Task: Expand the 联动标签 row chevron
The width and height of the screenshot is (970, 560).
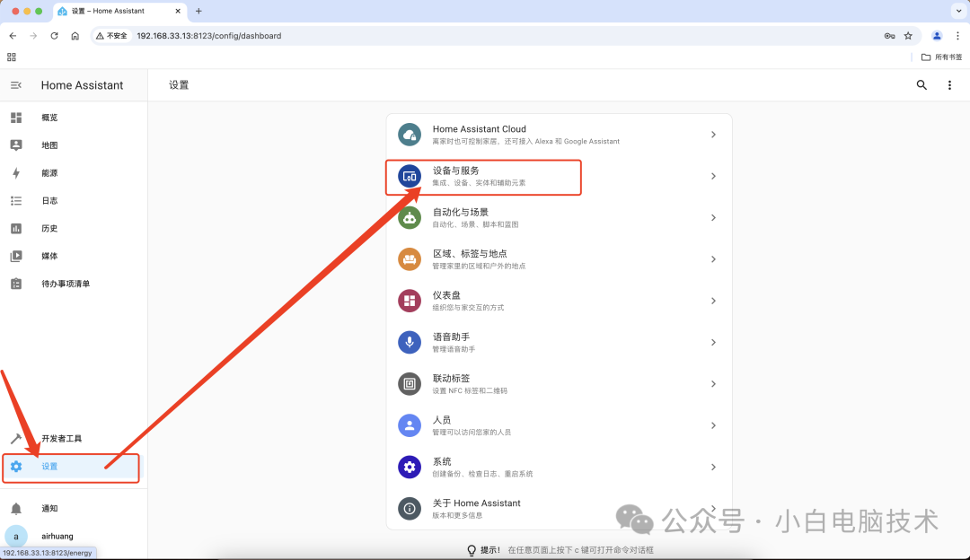Action: point(713,384)
